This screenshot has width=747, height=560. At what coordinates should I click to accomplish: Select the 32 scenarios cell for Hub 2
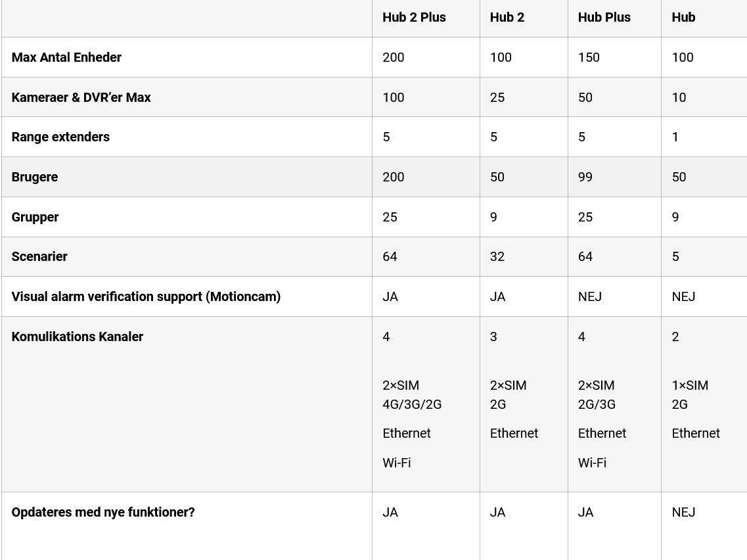point(497,256)
